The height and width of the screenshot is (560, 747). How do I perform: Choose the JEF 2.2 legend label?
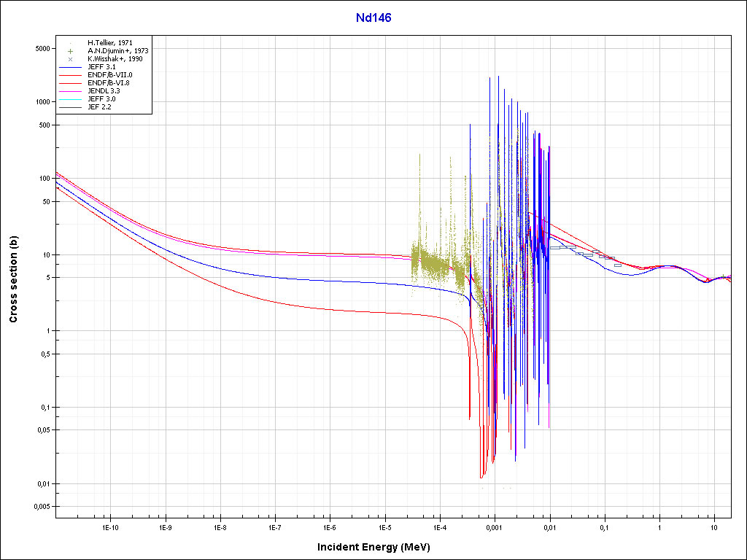point(100,107)
